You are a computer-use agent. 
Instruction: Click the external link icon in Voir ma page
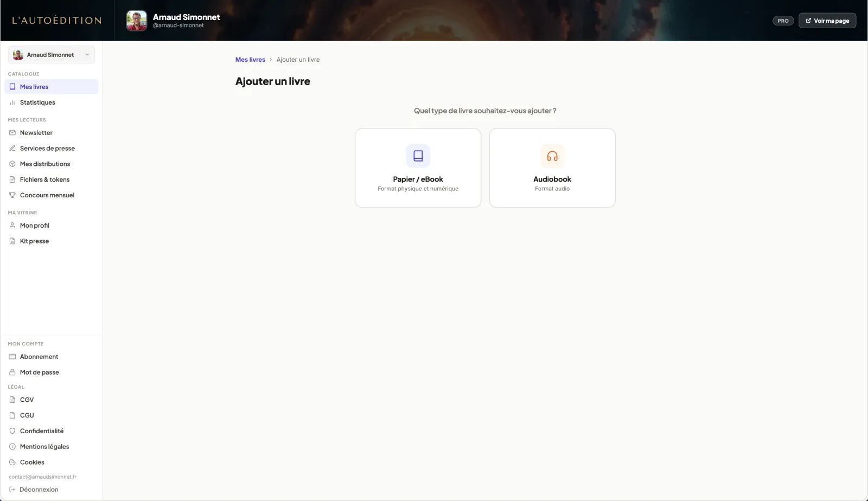808,21
